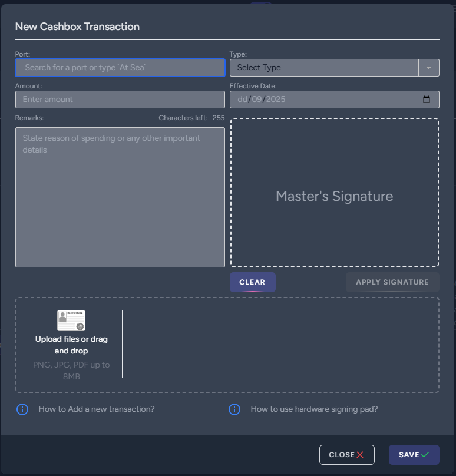Click the info icon beside 'How to Add a new transaction?'
The height and width of the screenshot is (476, 456).
click(x=22, y=409)
